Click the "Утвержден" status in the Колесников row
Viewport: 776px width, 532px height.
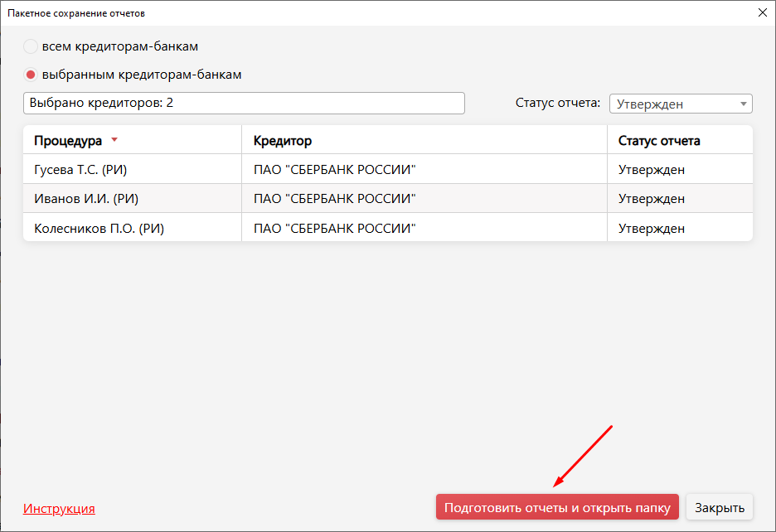(x=652, y=228)
